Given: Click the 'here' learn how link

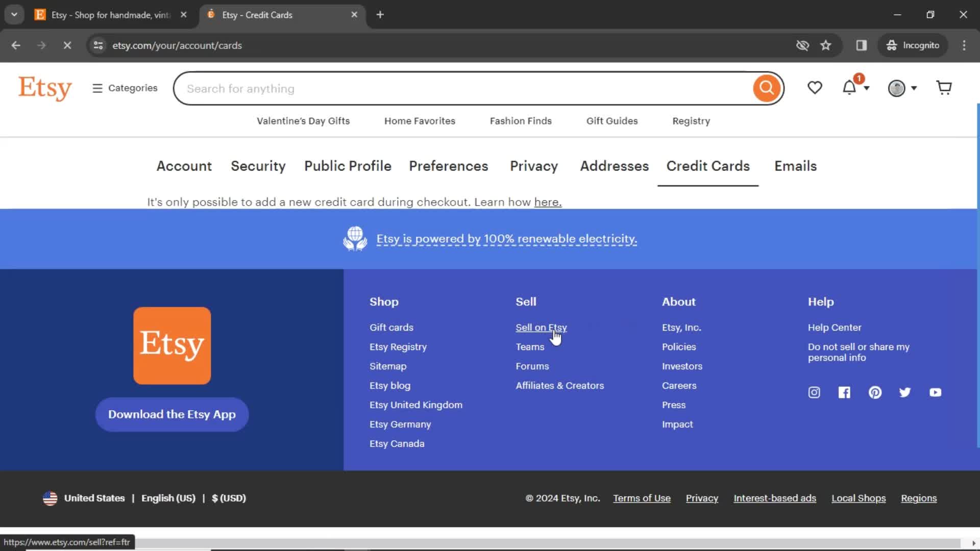Looking at the screenshot, I should coord(547,202).
